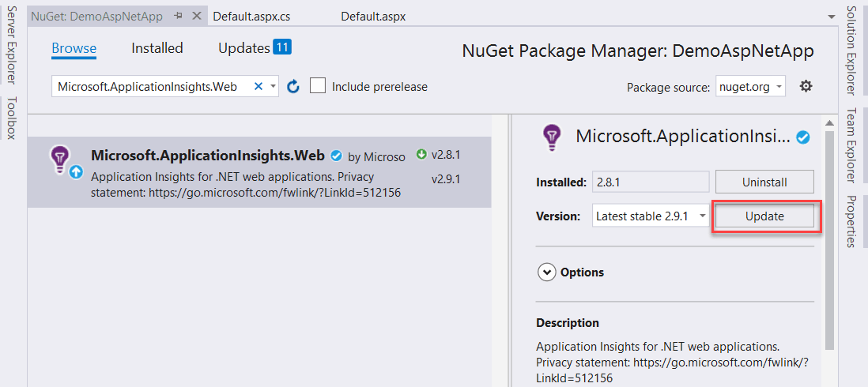Image resolution: width=868 pixels, height=387 pixels.
Task: Click the Uninstall button
Action: tap(764, 182)
